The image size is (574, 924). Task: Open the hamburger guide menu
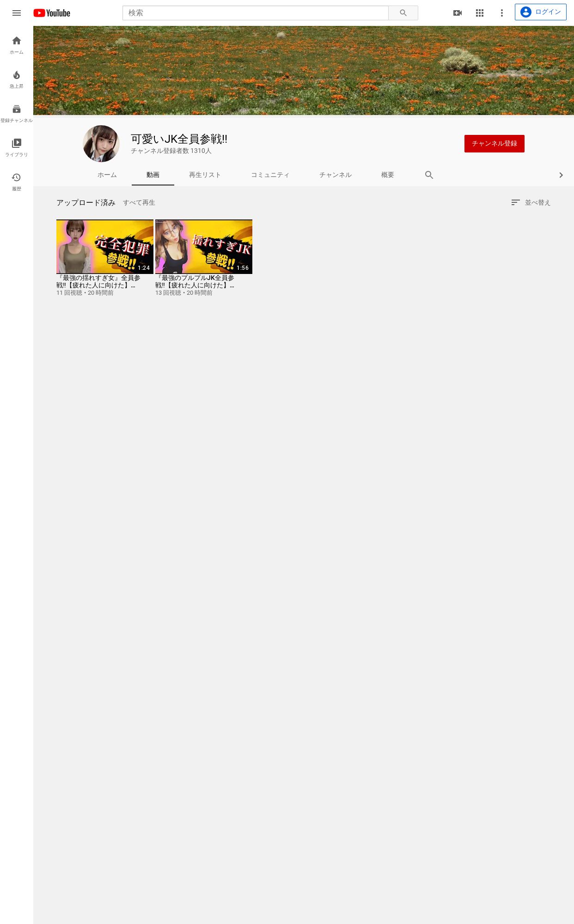[17, 13]
